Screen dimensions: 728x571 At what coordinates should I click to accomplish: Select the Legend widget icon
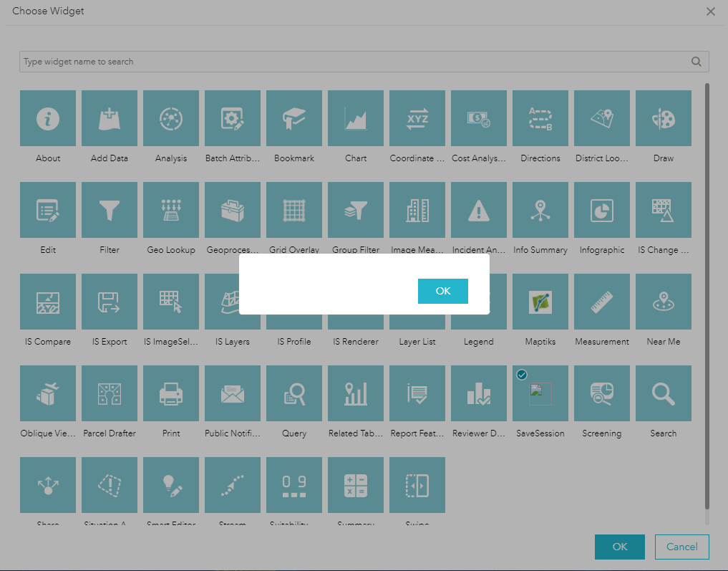(478, 302)
